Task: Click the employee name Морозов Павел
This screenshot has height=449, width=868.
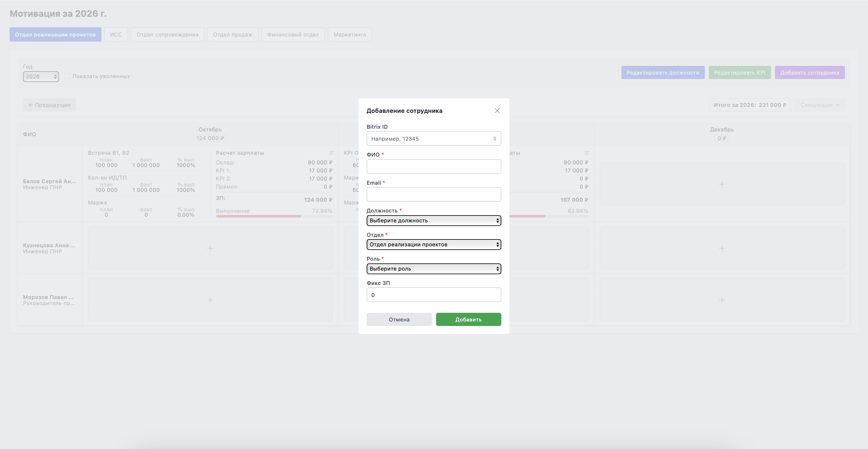Action: tap(48, 297)
